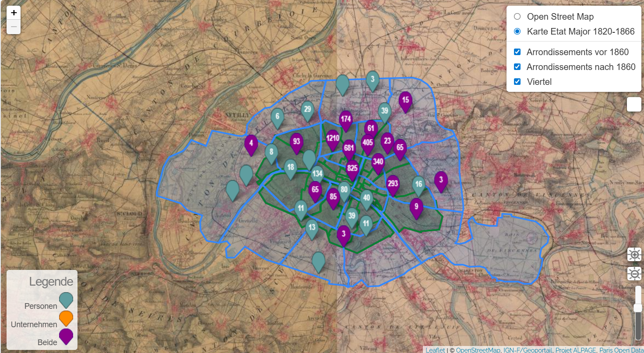The height and width of the screenshot is (353, 644).
Task: Open the Paris Open Data link
Action: 622,350
